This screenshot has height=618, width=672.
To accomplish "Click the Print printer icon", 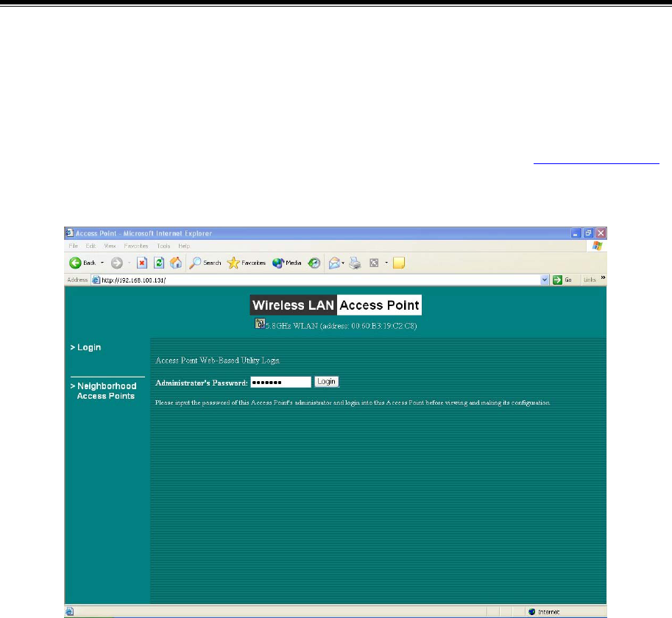I will (x=355, y=263).
